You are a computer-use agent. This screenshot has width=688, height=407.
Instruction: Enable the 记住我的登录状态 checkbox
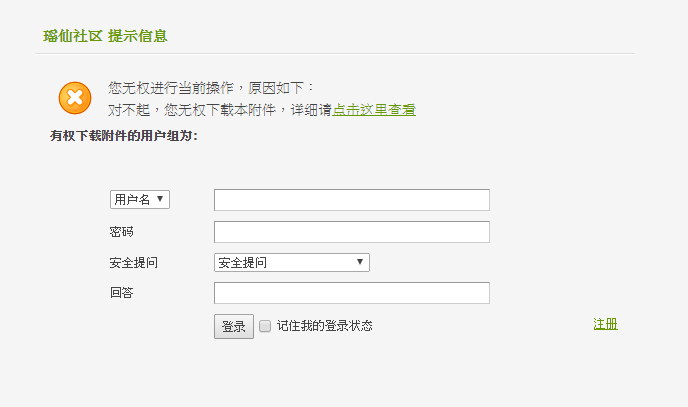click(x=265, y=326)
